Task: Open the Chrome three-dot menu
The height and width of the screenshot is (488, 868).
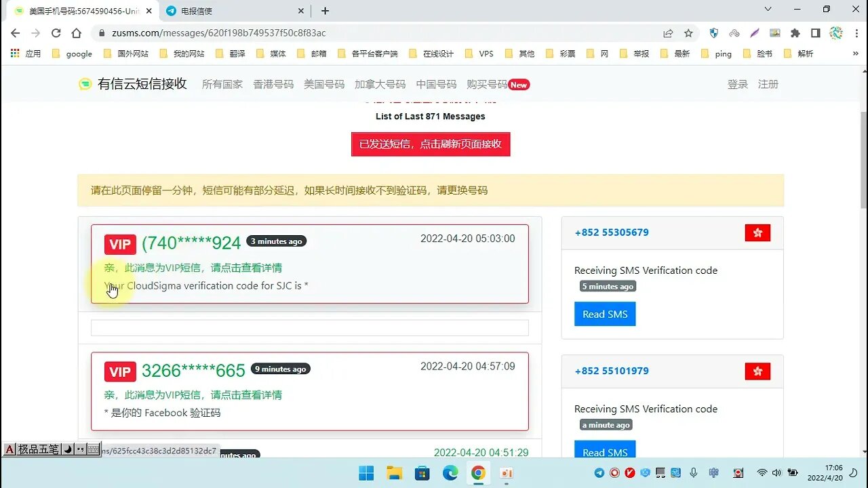Action: (x=855, y=33)
